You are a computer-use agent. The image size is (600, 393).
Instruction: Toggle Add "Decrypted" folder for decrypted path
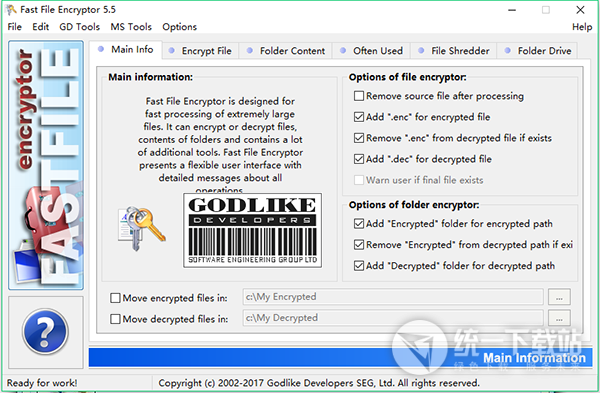pyautogui.click(x=359, y=266)
